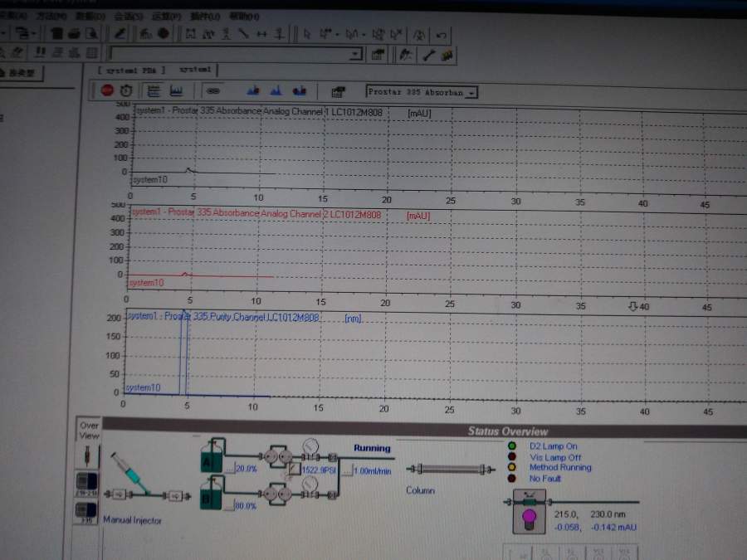
Task: Click the small button beside 1.00ml/min flow rate
Action: [347, 470]
